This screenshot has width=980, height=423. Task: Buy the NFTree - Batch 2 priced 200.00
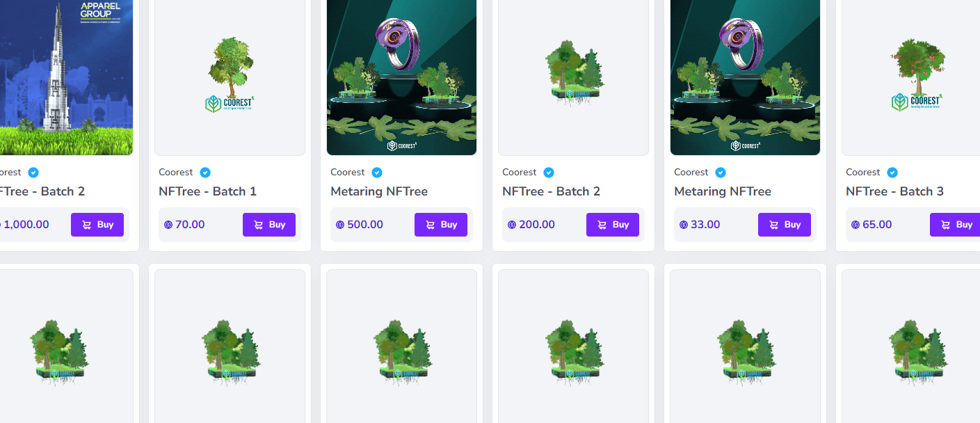coord(613,225)
